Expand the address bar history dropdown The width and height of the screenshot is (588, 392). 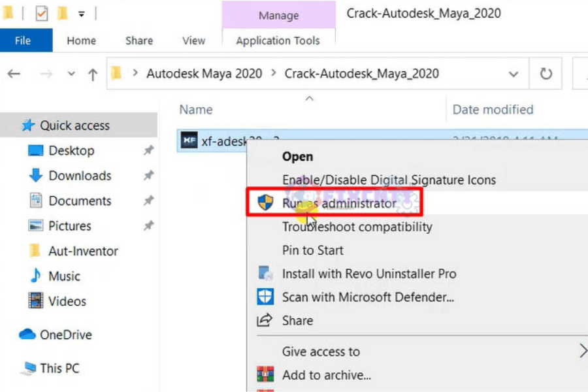(514, 74)
